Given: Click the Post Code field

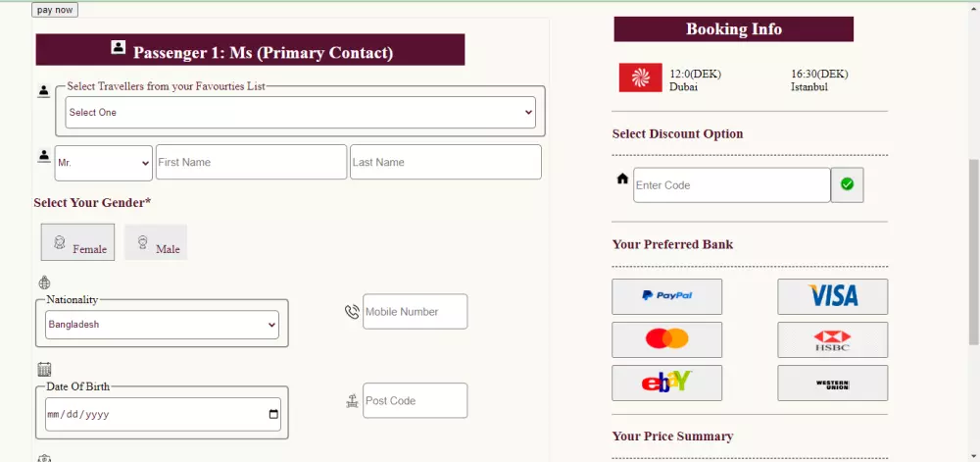Looking at the screenshot, I should click(x=415, y=400).
